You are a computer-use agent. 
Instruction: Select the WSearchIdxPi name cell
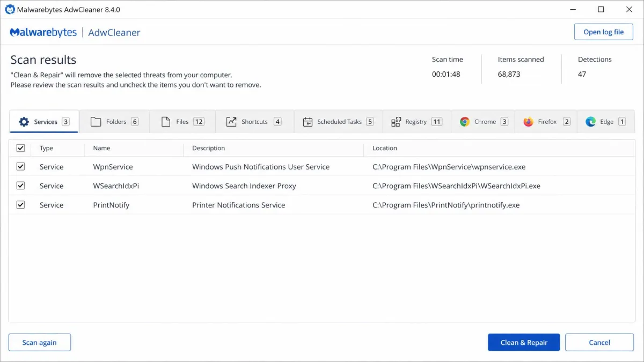[116, 186]
